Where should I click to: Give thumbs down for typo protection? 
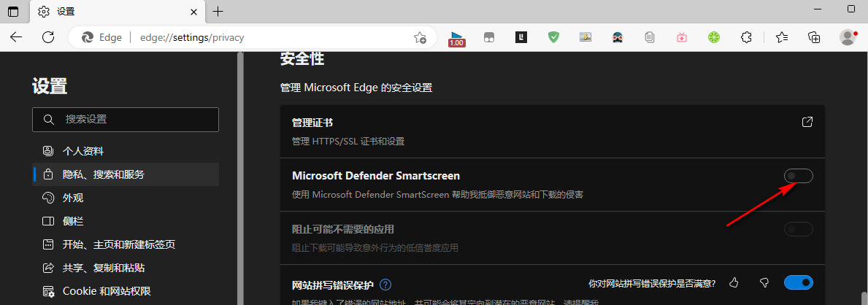(x=764, y=283)
